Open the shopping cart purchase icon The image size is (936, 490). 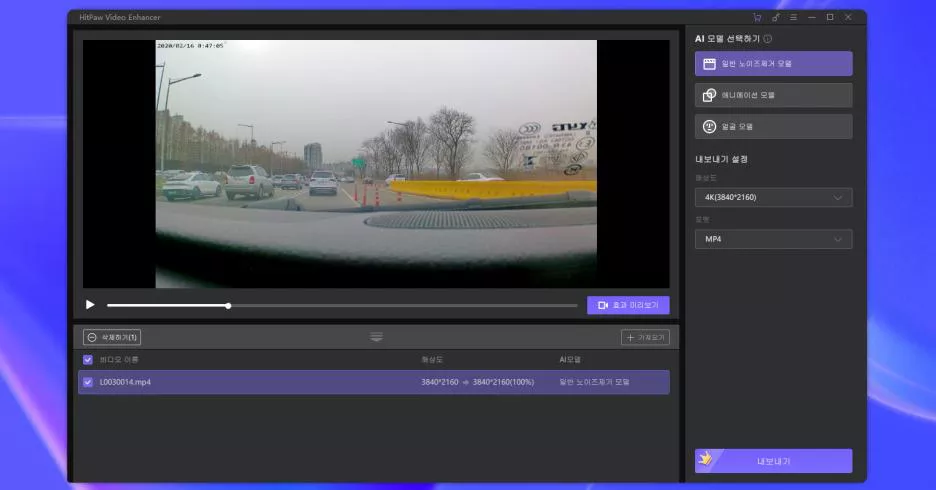click(757, 17)
